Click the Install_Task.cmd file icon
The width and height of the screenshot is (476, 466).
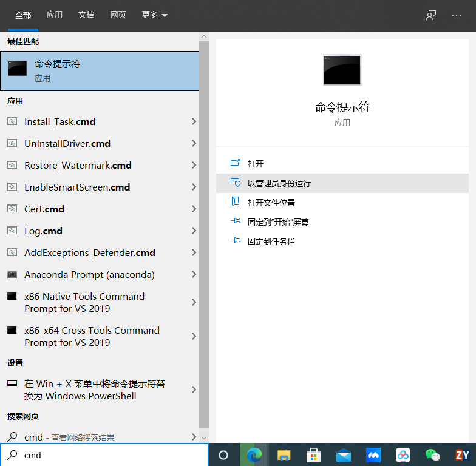(12, 121)
